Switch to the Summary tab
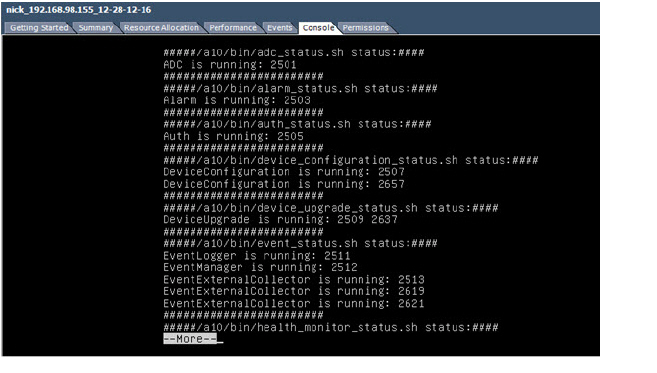The image size is (657, 373). (96, 28)
